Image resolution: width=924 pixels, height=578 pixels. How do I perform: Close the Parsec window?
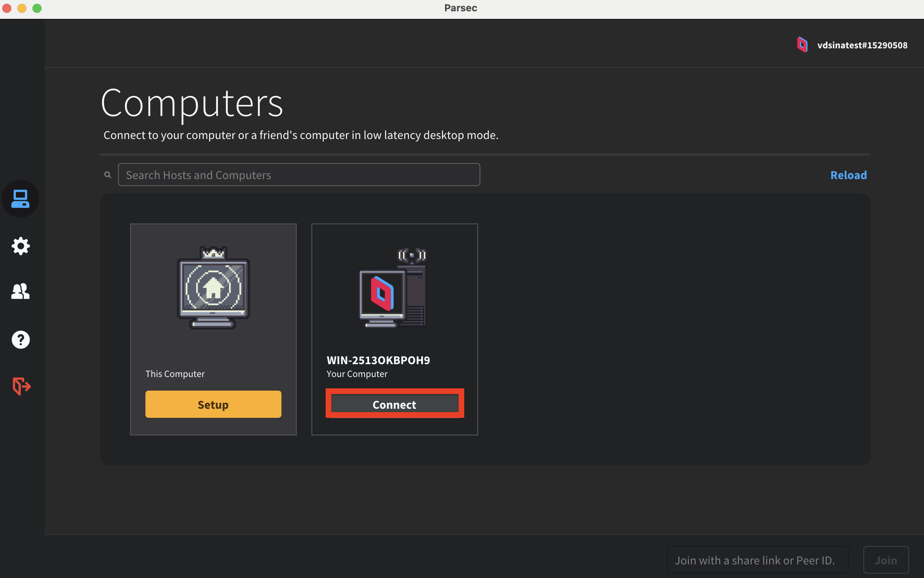click(7, 8)
